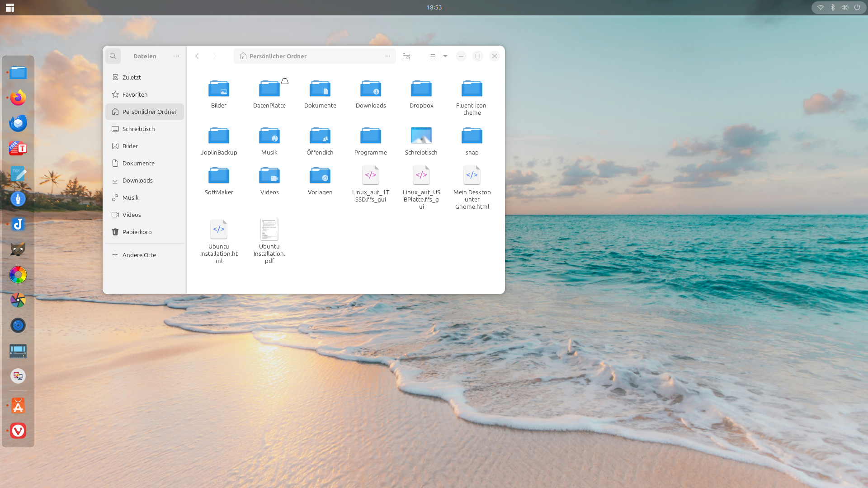Open Downloads in sidebar
The height and width of the screenshot is (488, 868).
tap(145, 180)
